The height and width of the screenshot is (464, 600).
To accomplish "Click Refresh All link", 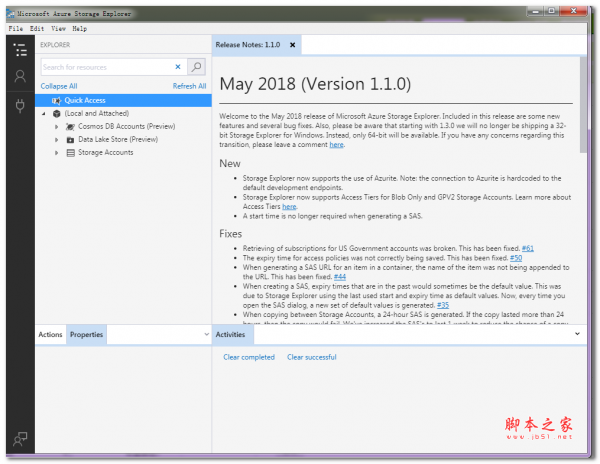I will (189, 86).
